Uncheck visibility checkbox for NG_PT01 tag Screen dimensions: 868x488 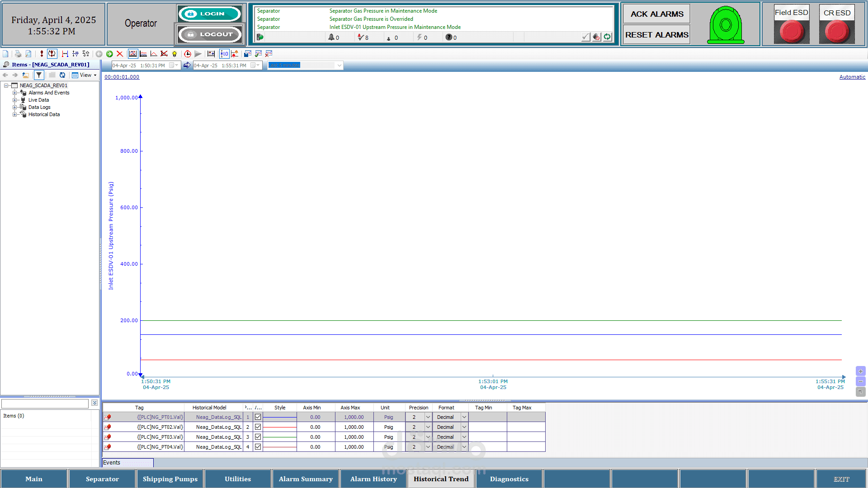[258, 417]
